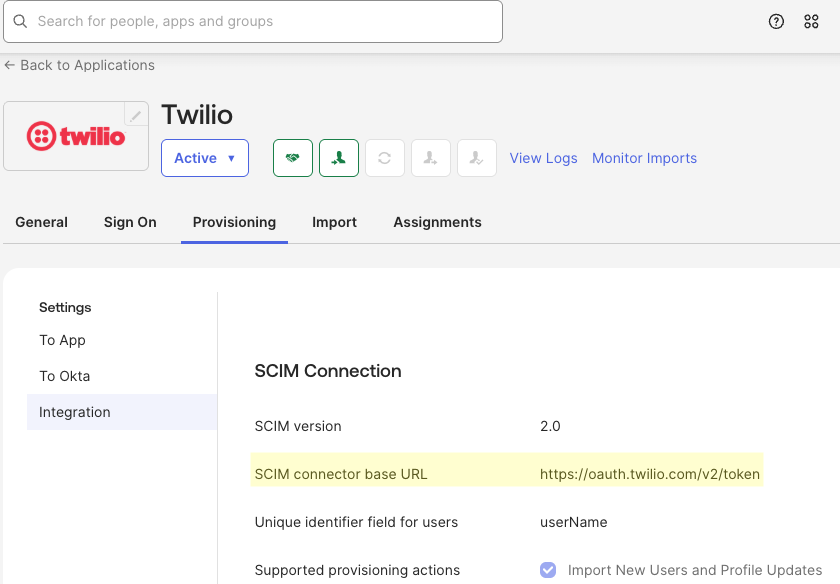Click the SCIM Connection heading
Viewport: 840px width, 584px height.
point(328,371)
